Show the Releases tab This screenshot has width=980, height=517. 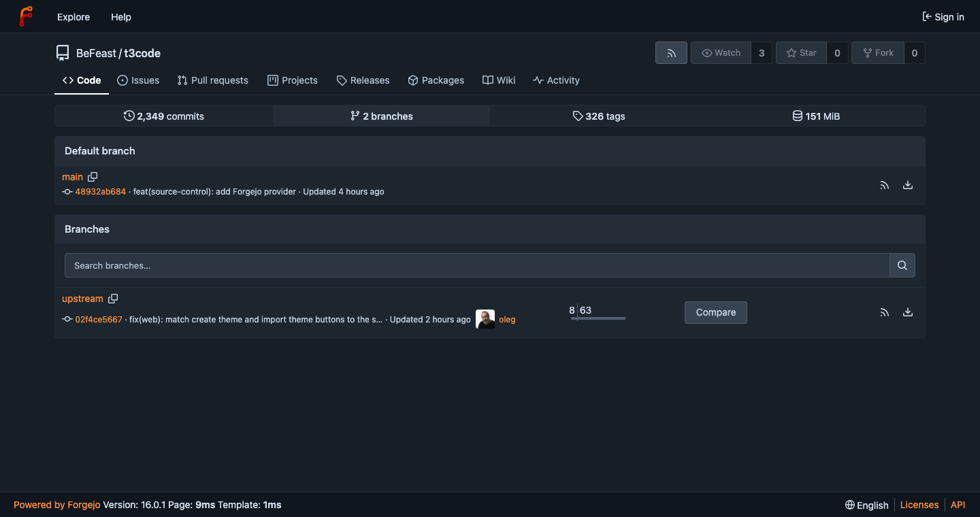click(363, 80)
